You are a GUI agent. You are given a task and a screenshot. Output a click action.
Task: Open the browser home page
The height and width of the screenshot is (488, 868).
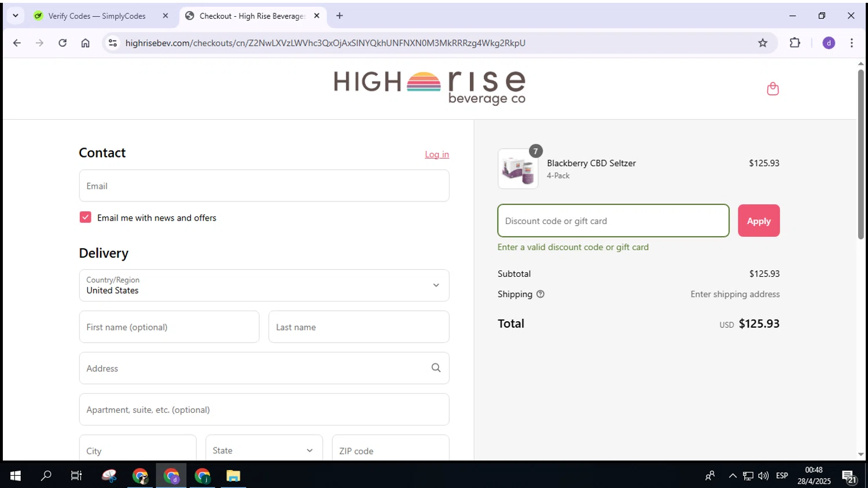click(x=85, y=43)
